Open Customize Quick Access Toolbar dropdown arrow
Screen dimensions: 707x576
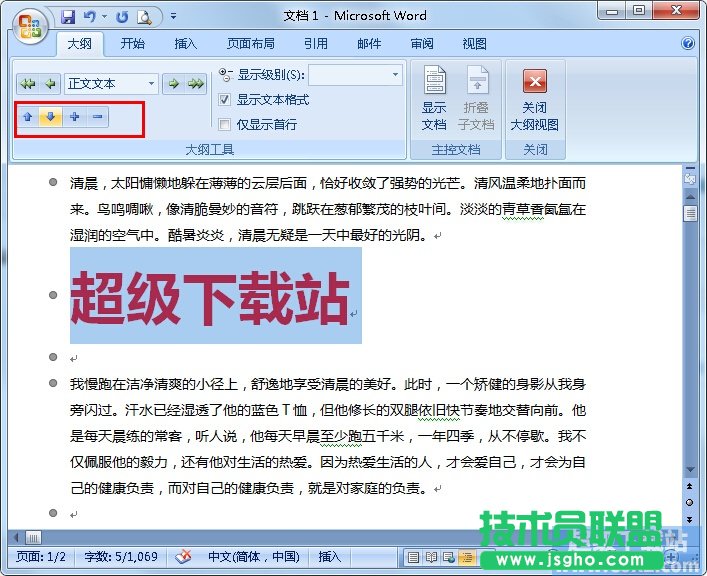[x=173, y=16]
